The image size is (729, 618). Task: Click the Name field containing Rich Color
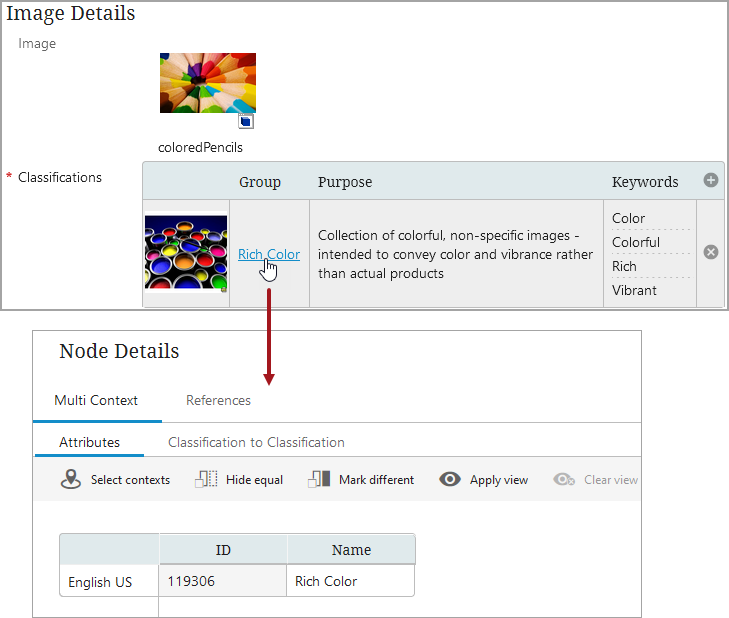(x=350, y=581)
